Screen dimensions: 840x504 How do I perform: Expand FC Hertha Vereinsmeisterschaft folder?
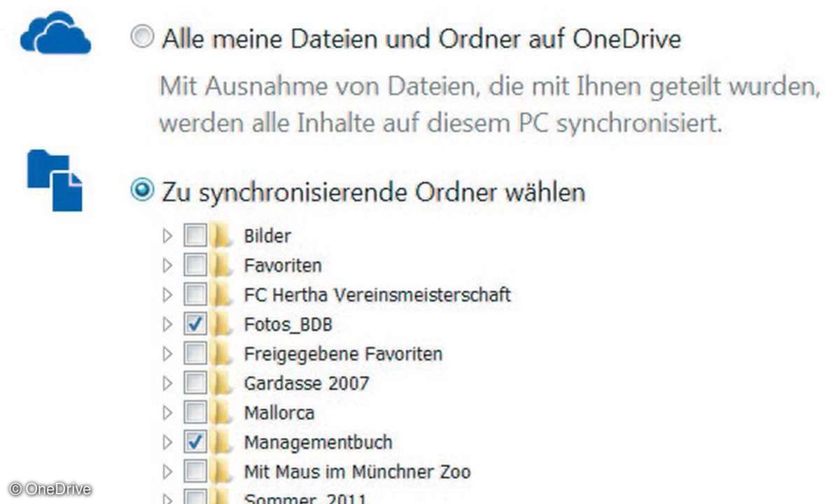[x=167, y=295]
